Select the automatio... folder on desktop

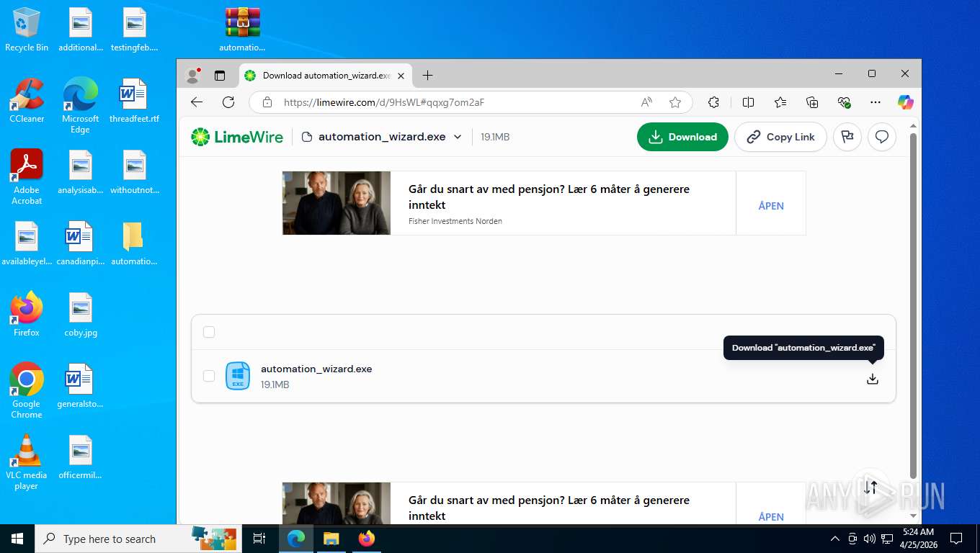(x=134, y=243)
